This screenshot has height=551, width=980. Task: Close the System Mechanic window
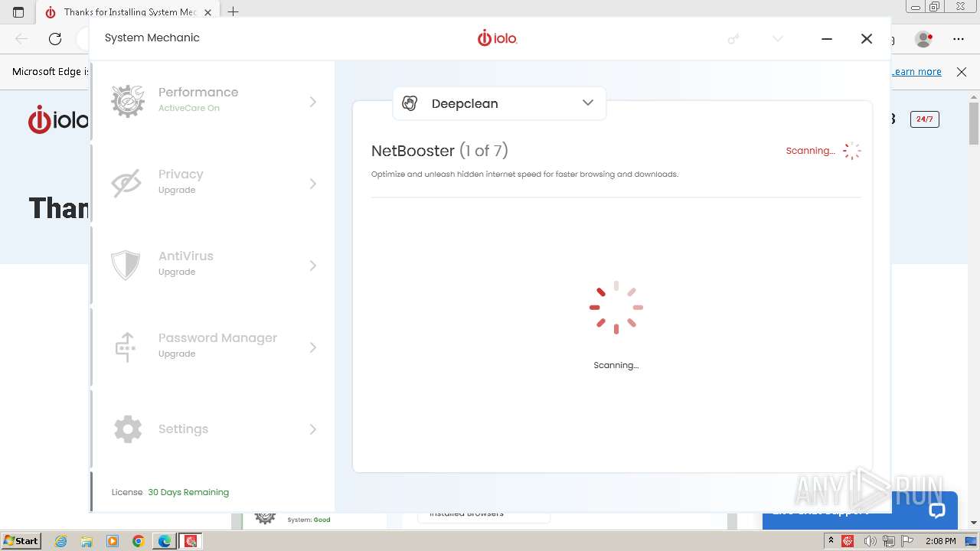point(867,38)
